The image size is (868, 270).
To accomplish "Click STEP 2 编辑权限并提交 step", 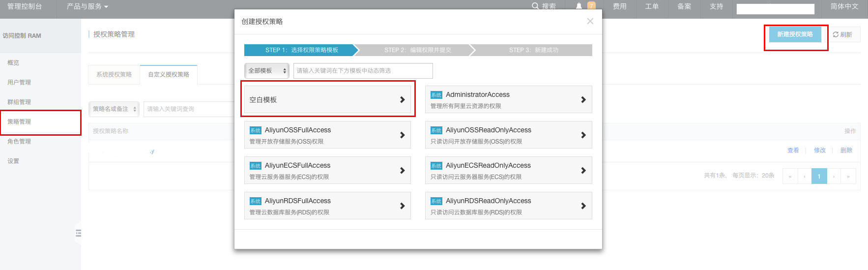I will point(417,50).
